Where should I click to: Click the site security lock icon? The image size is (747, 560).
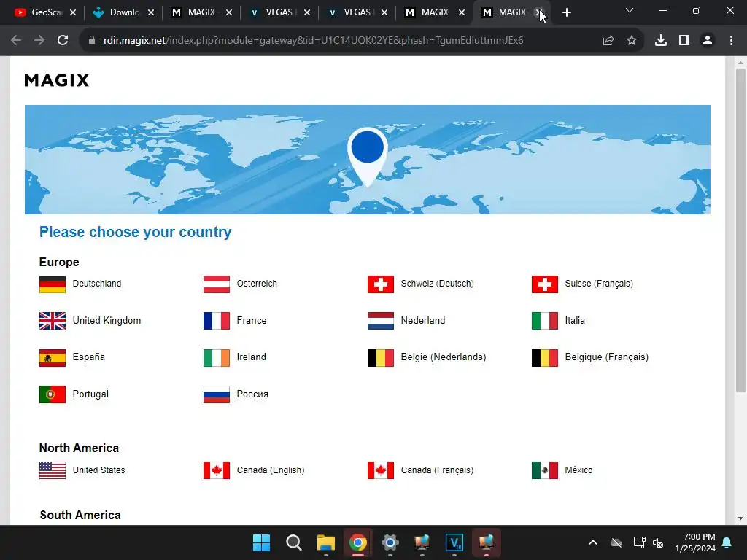92,41
